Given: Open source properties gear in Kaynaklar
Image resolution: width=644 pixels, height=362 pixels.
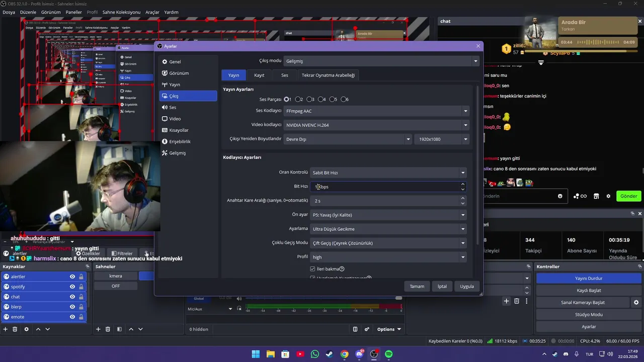Looking at the screenshot, I should click(27, 329).
